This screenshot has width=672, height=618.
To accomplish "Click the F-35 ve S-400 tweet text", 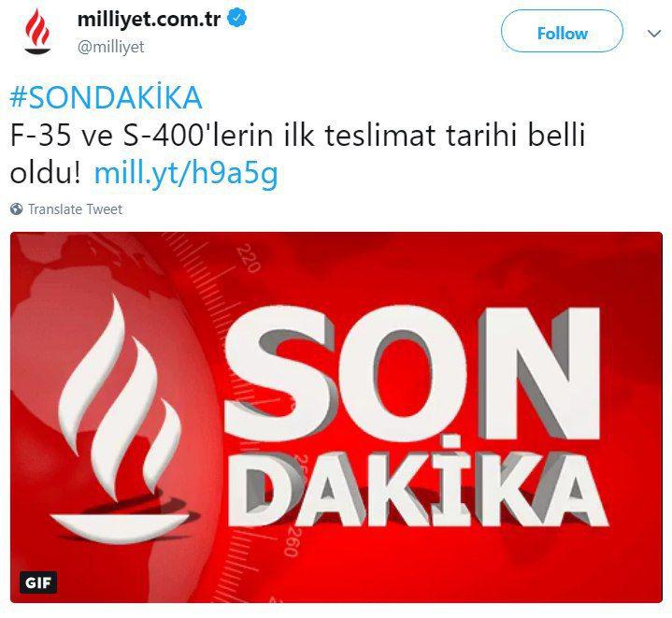I will (297, 136).
